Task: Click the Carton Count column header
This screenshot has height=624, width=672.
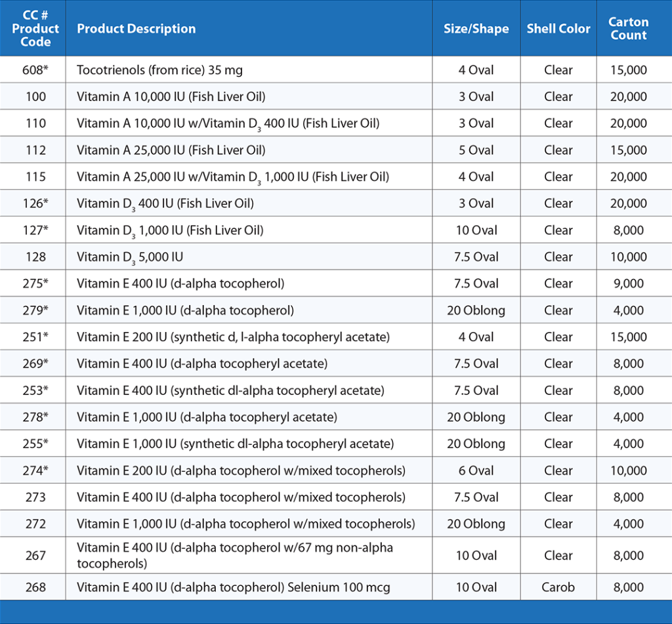Action: (x=628, y=29)
